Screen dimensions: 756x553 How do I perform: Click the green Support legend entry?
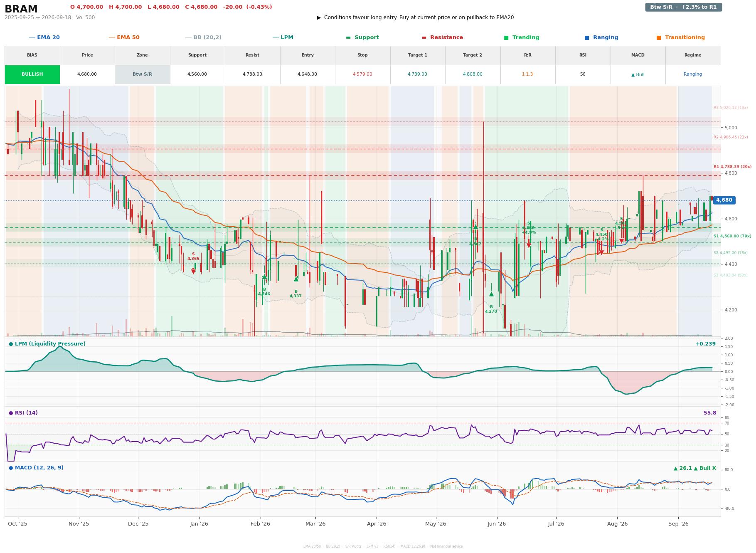pyautogui.click(x=362, y=37)
